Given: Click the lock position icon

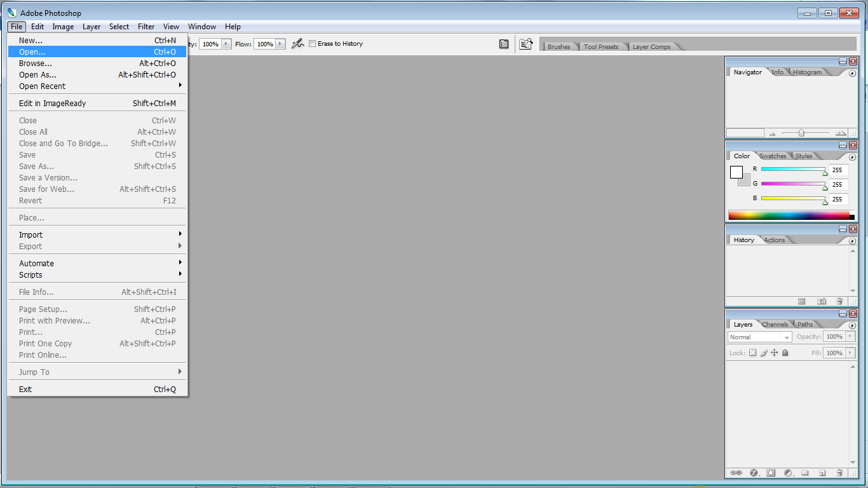Looking at the screenshot, I should (x=775, y=353).
